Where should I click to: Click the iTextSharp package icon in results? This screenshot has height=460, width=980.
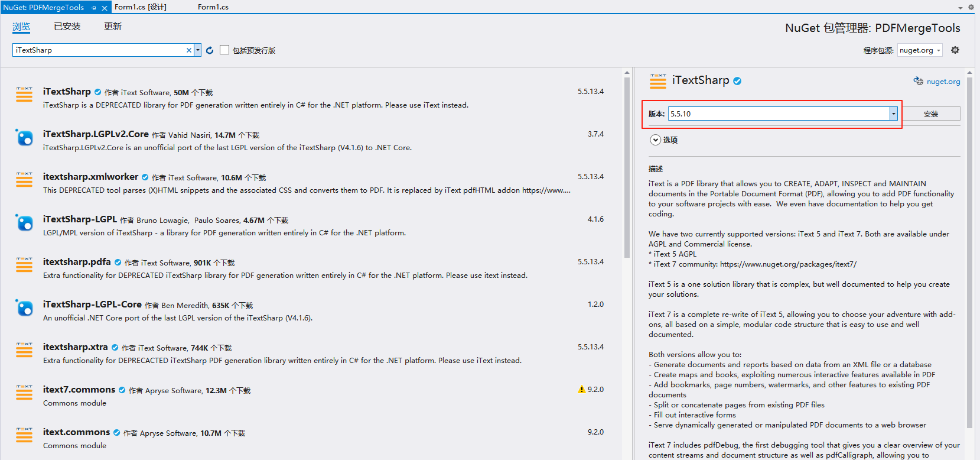click(24, 95)
